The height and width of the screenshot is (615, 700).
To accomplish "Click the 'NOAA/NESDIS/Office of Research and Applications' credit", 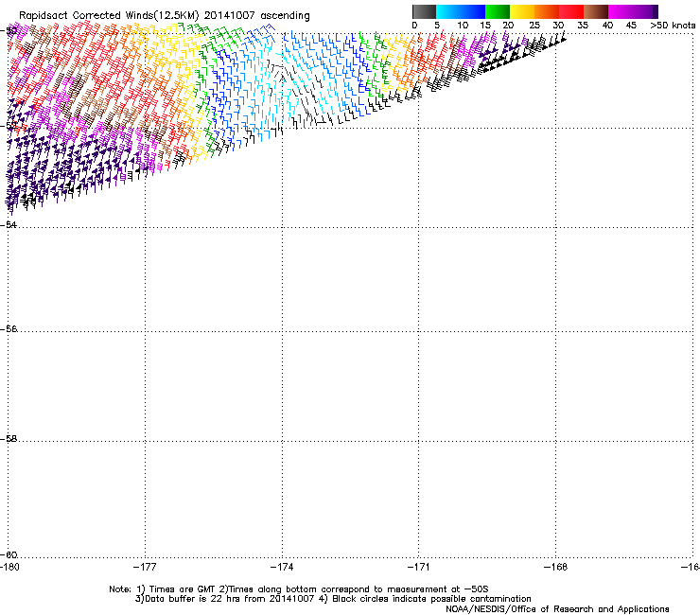I will [x=557, y=609].
